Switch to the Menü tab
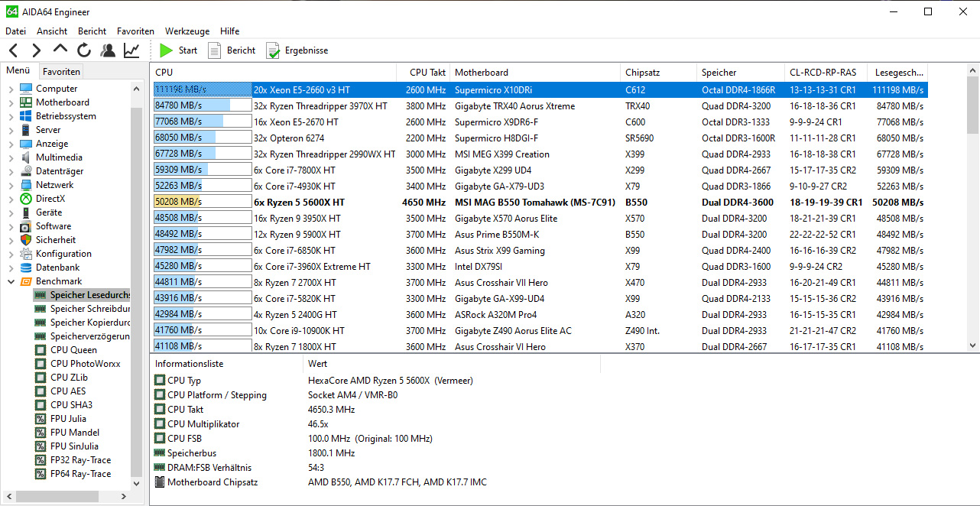980x506 pixels. pyautogui.click(x=18, y=71)
